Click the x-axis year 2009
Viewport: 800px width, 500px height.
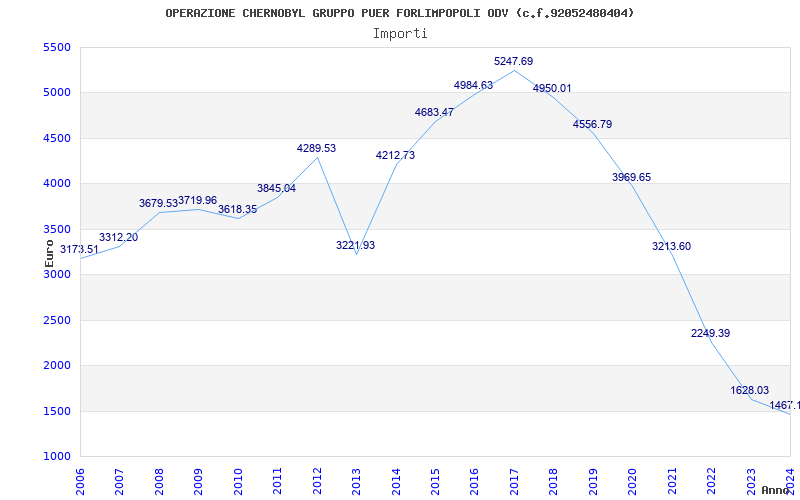click(198, 482)
